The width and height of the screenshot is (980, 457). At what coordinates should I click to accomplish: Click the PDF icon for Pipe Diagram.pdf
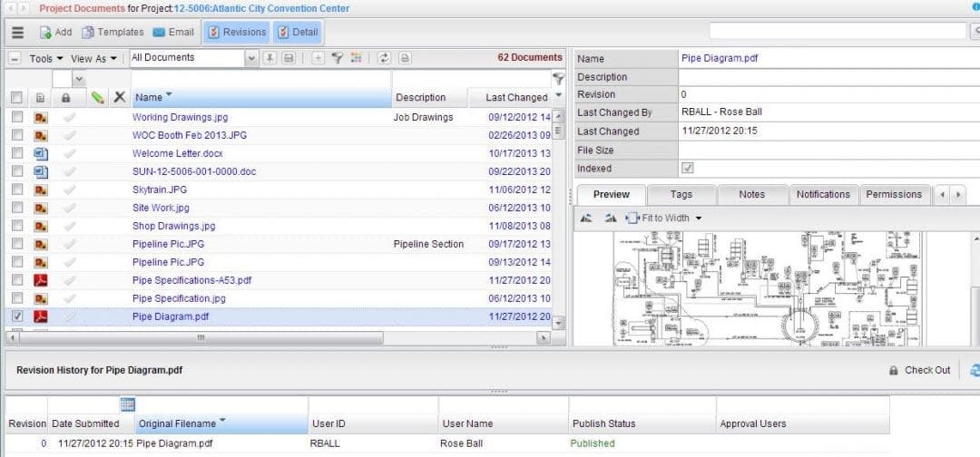(x=41, y=316)
